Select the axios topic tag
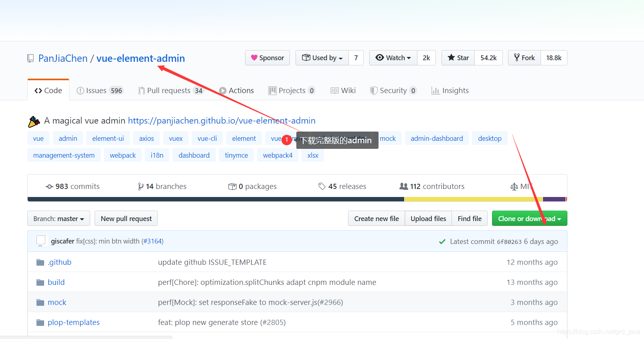 pos(146,138)
